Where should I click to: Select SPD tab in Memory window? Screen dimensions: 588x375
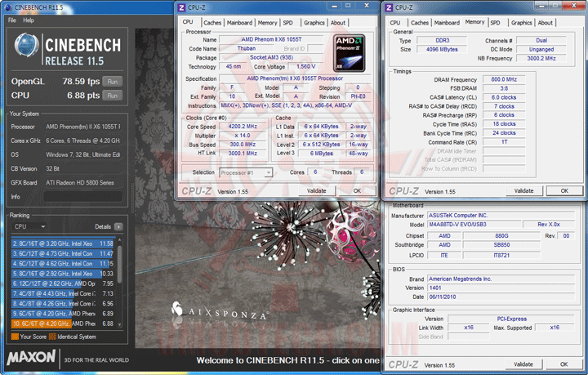pyautogui.click(x=496, y=23)
